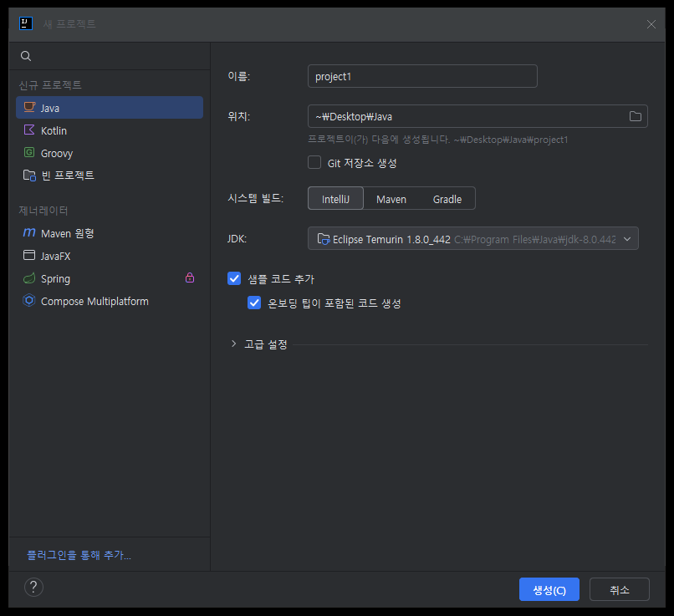The height and width of the screenshot is (616, 674).
Task: Click the search magnifier icon
Action: [26, 56]
